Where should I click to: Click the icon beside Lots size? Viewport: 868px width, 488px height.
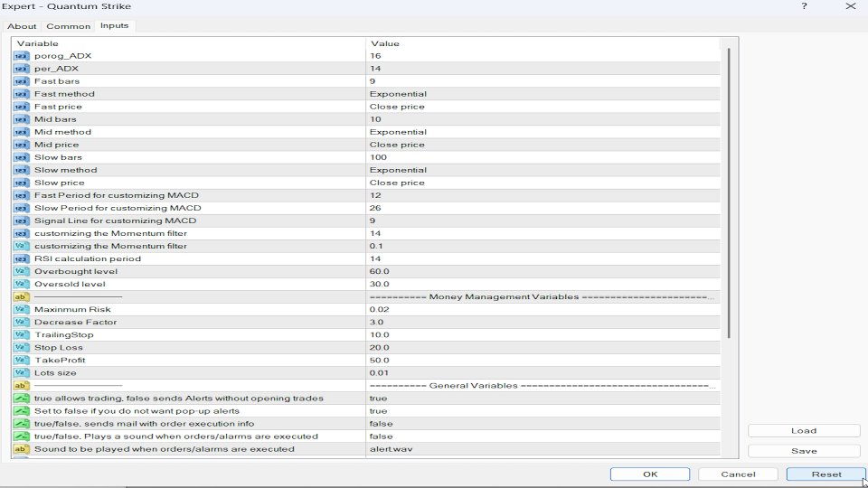click(21, 373)
